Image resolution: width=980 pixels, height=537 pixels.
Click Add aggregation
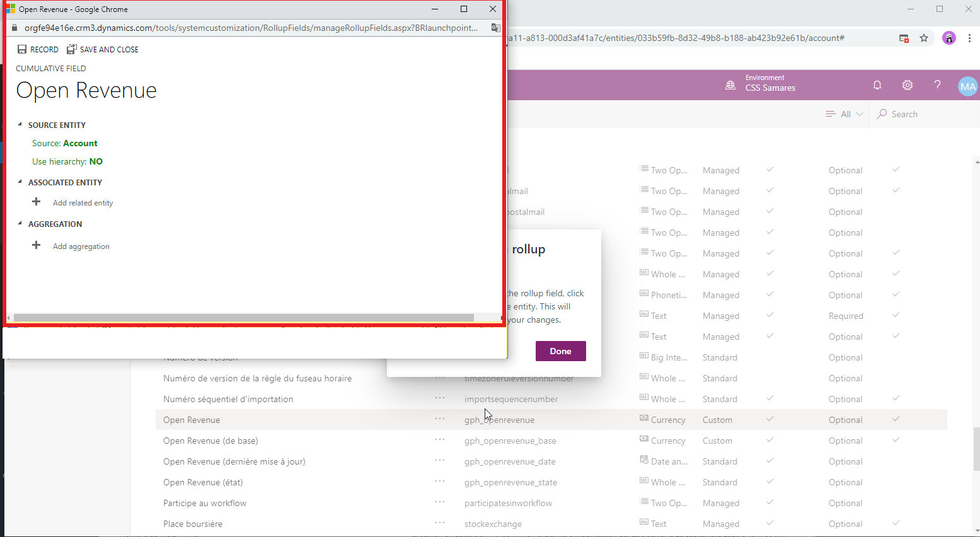[x=81, y=246]
